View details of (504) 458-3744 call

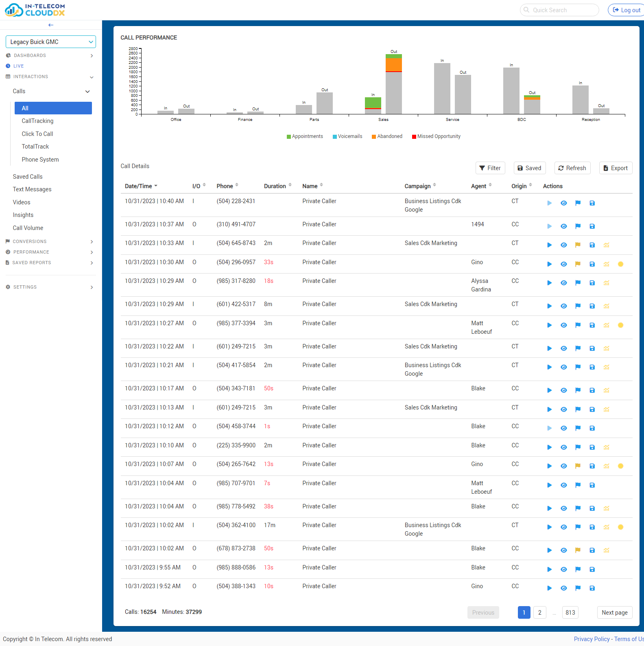point(563,428)
